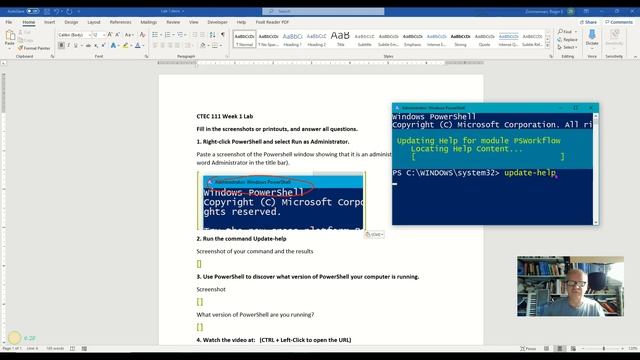Click the Decrease Font Size icon
The width and height of the screenshot is (640, 360).
tap(118, 35)
